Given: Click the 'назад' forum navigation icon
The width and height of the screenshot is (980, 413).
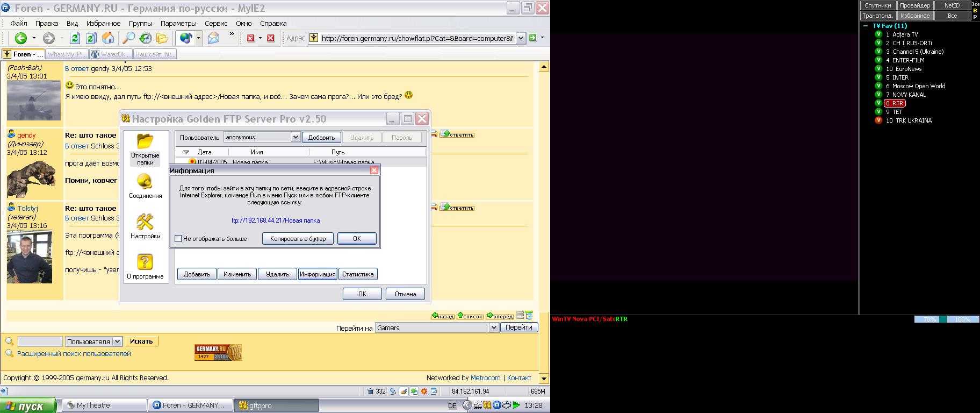Looking at the screenshot, I should (443, 316).
